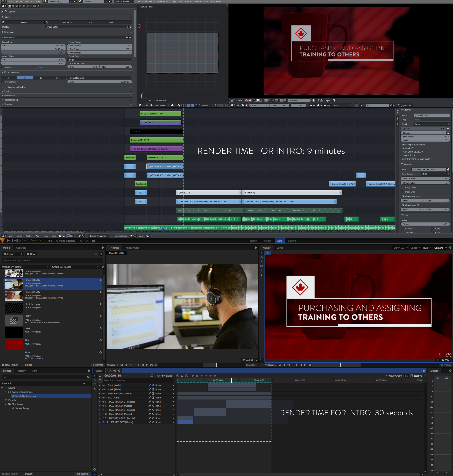
Task: Open blend dropdown for 3. black bars.png layer
Action: [173, 393]
